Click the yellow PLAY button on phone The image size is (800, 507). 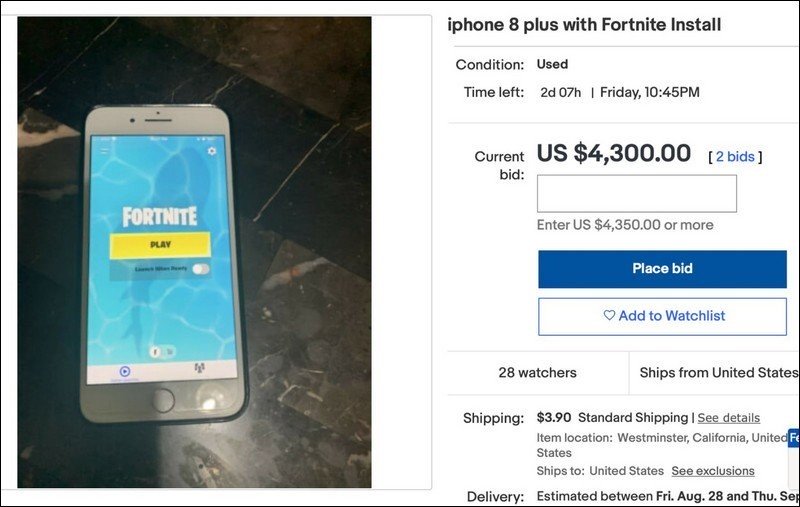(160, 244)
